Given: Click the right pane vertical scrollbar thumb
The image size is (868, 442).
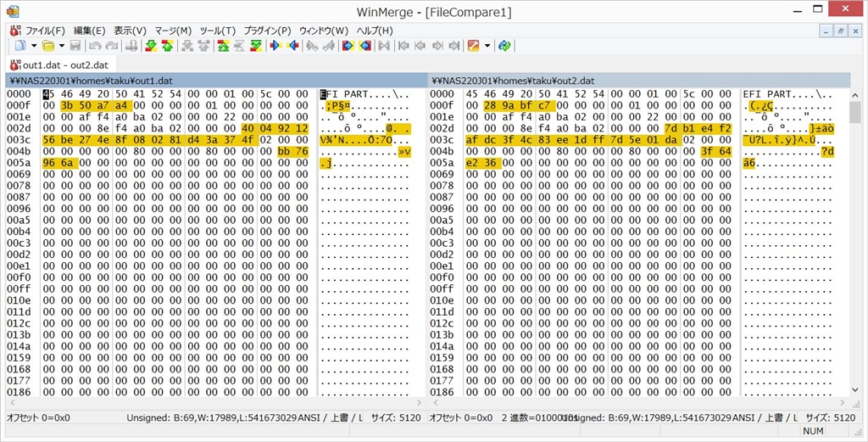Looking at the screenshot, I should pyautogui.click(x=855, y=113).
